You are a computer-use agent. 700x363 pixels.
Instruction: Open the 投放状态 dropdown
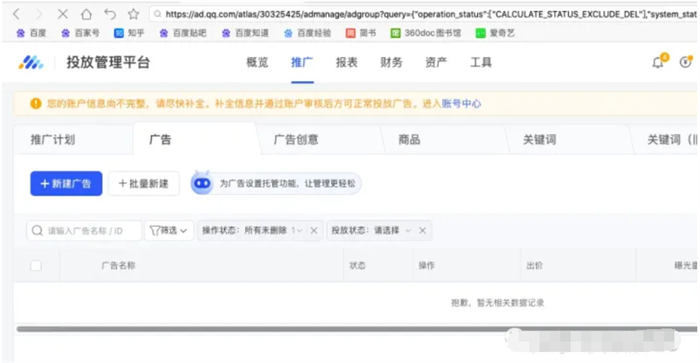pyautogui.click(x=371, y=230)
